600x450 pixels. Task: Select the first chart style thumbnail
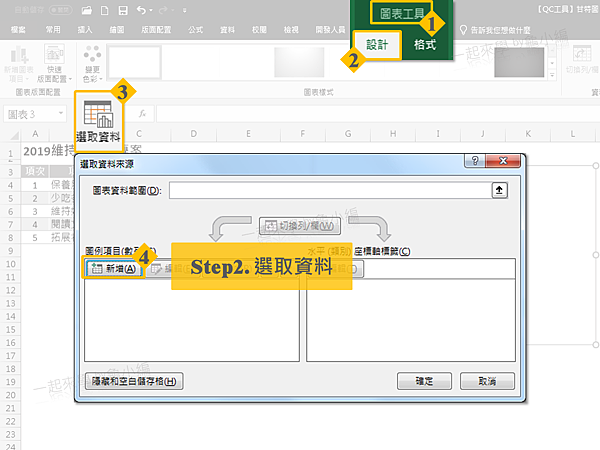(x=134, y=62)
